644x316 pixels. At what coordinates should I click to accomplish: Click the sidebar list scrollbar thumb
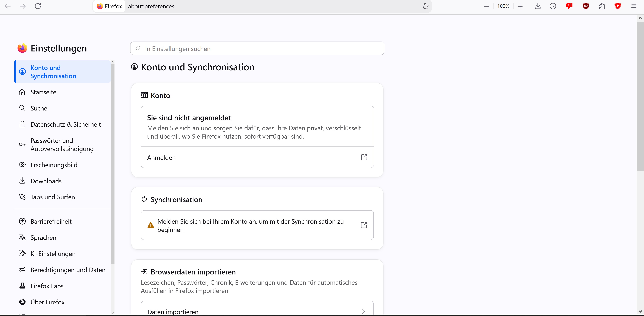tap(113, 164)
